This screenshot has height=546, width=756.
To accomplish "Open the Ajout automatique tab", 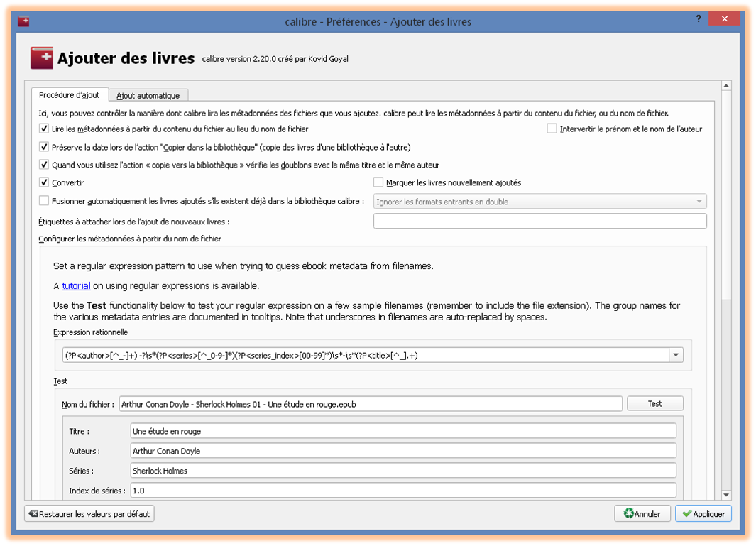I will pos(148,96).
